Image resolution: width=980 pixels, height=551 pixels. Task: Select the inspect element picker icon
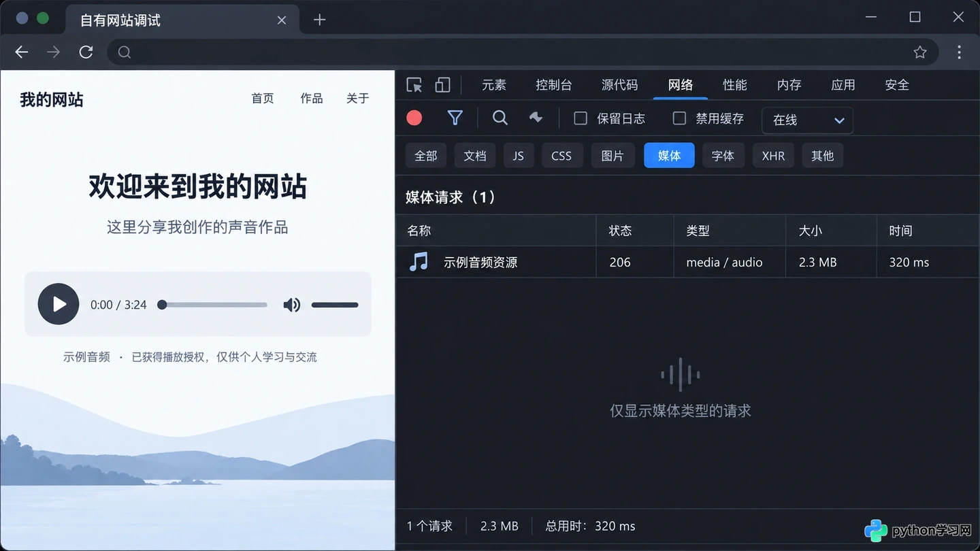tap(414, 85)
